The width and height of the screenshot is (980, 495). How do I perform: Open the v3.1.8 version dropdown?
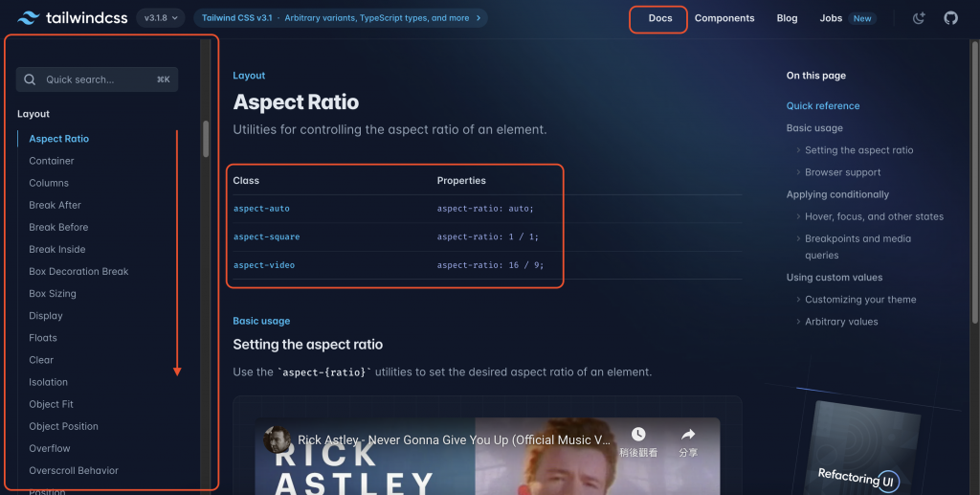161,17
